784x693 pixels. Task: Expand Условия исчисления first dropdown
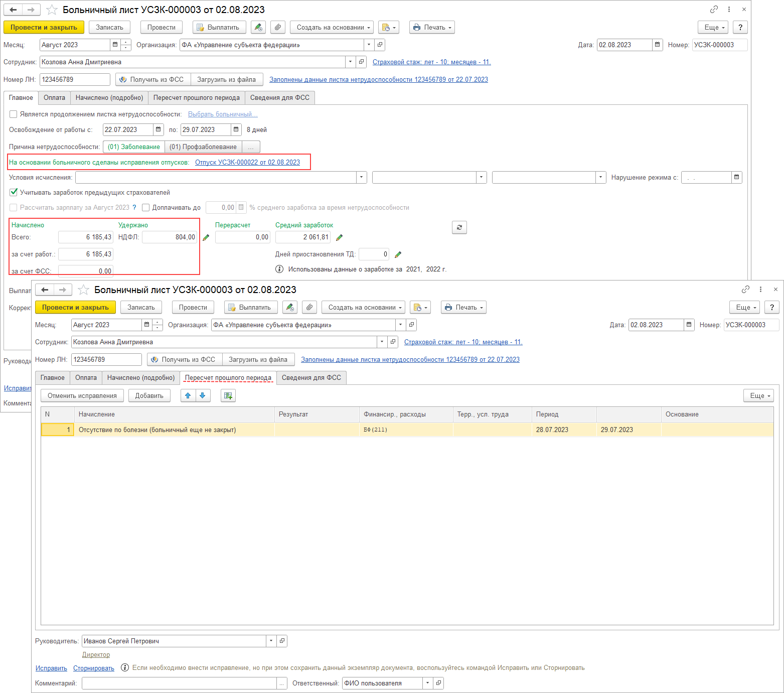(x=362, y=177)
